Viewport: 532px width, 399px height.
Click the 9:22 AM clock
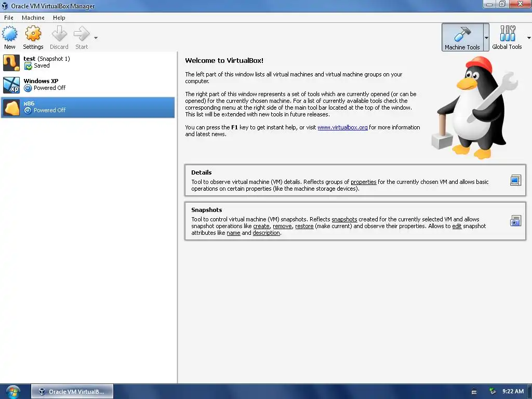(513, 391)
